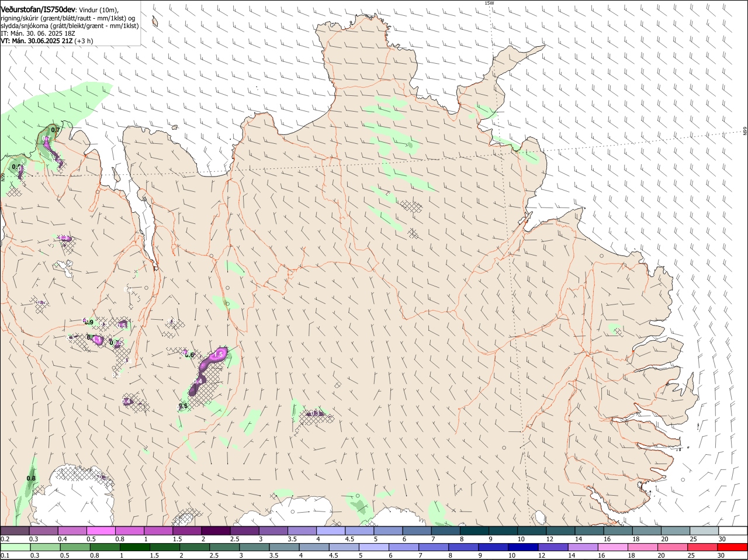Click the 15W longitude label
This screenshot has width=748, height=560.
489,3
